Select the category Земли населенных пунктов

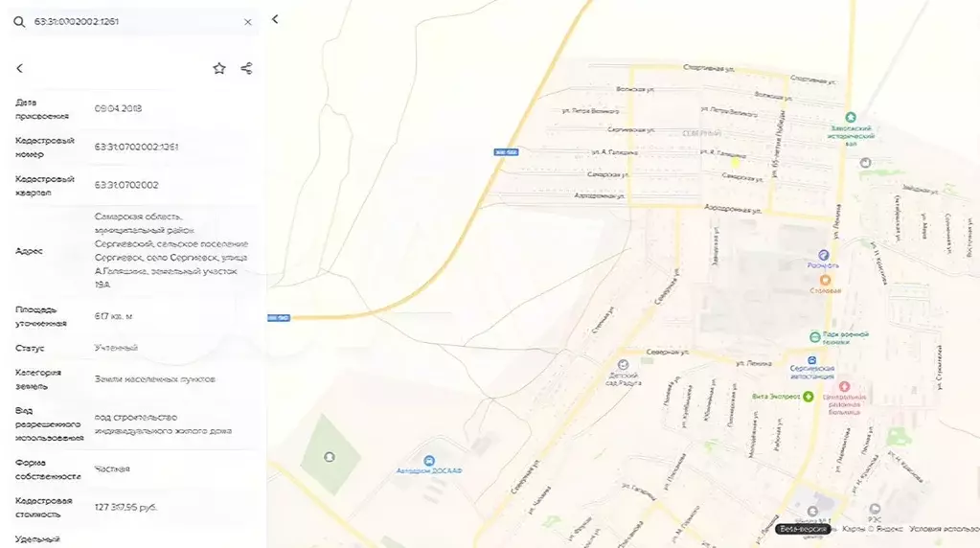click(x=154, y=378)
